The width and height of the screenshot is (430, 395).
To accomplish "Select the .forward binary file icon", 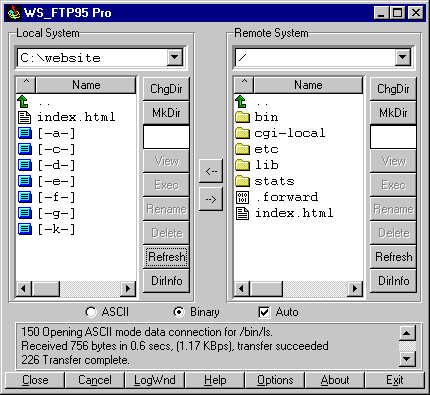I will click(x=242, y=197).
